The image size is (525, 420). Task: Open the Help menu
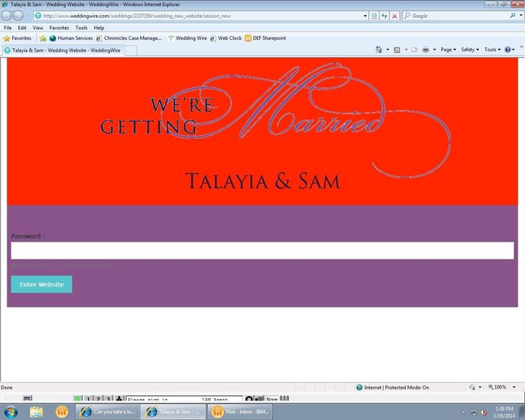[x=99, y=28]
